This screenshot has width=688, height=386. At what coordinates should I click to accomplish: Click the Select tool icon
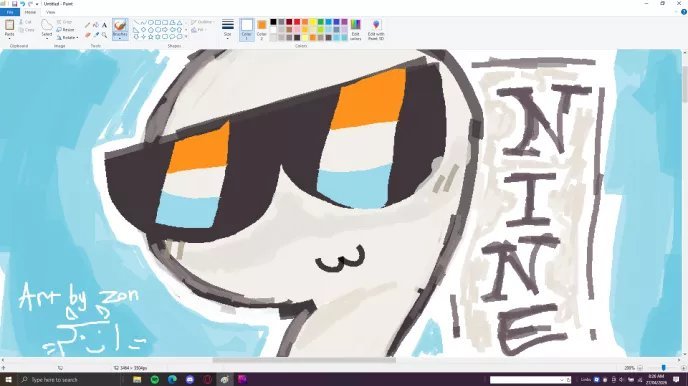[47, 25]
